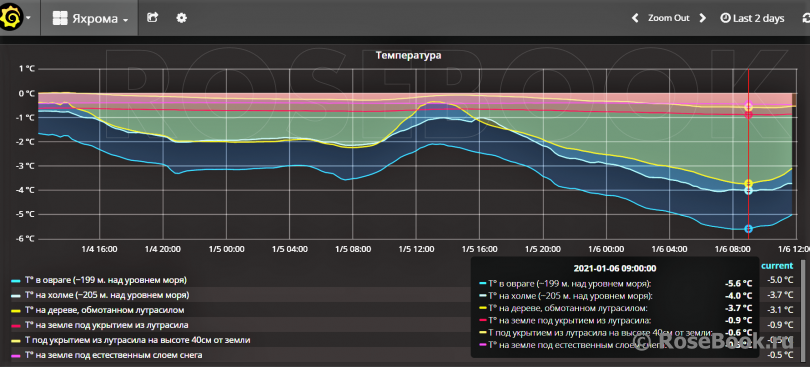The image size is (810, 367).
Task: Click the -6 °C y-axis label
Action: click(25, 238)
